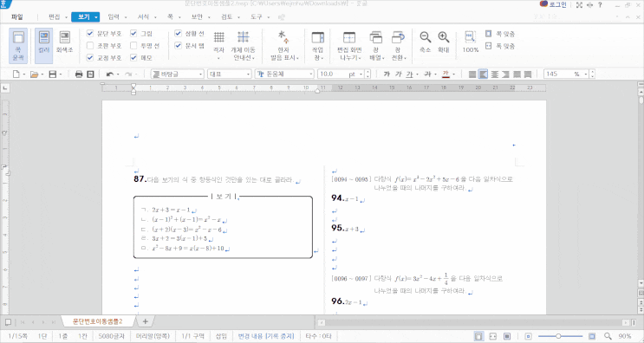Screen dimensions: 644x343
Task: Click 삽입 insert mode in status bar
Action: [221, 336]
